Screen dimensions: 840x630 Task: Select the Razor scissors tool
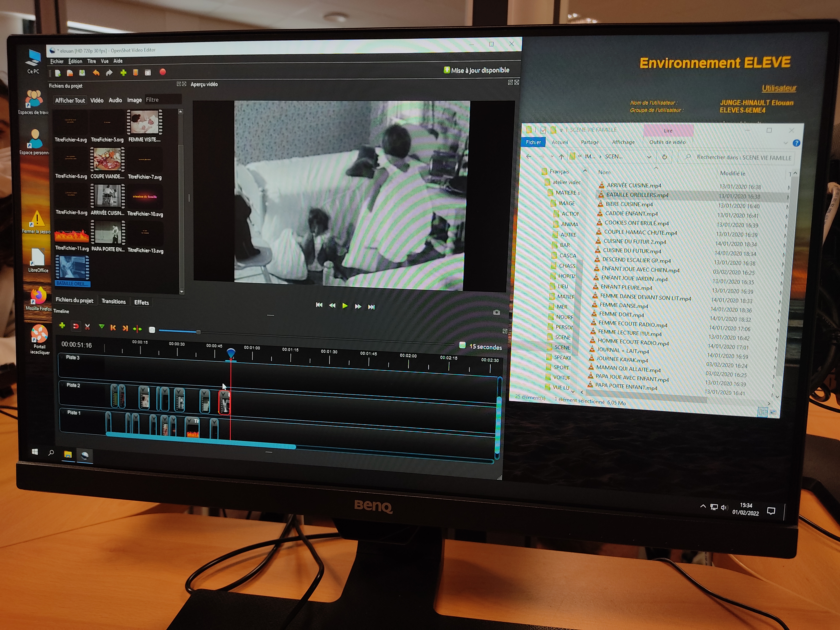[88, 327]
